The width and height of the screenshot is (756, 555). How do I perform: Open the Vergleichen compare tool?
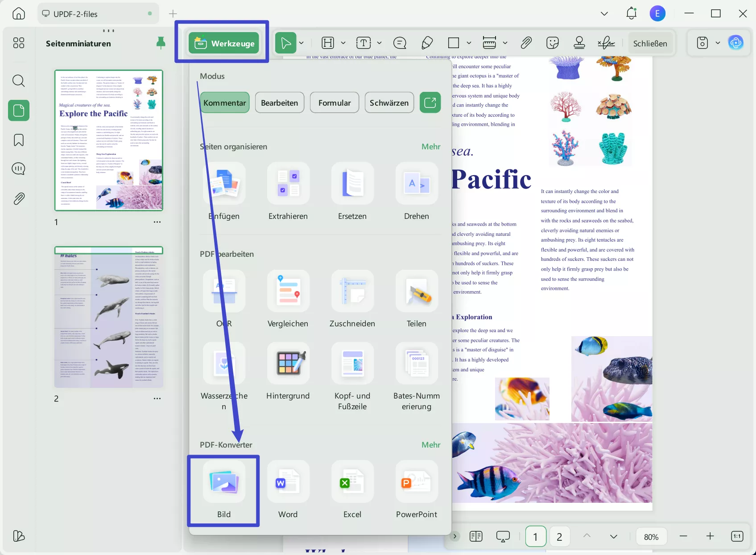[x=288, y=299]
